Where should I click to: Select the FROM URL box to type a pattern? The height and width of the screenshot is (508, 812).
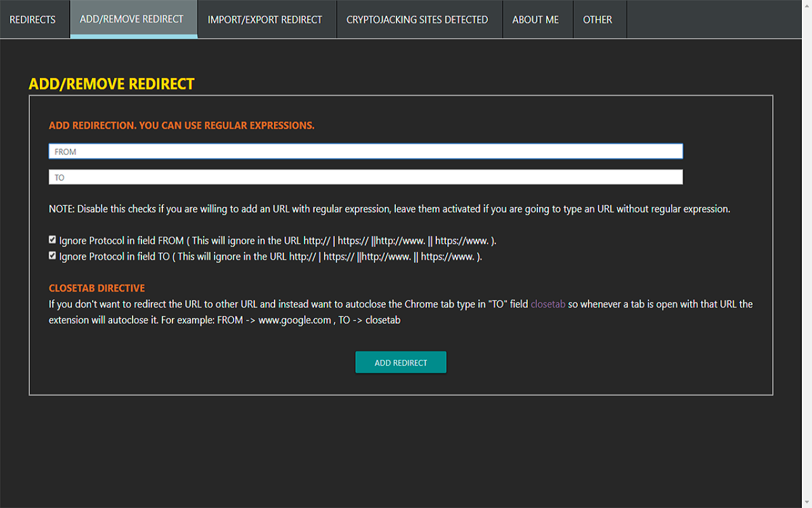pos(365,151)
